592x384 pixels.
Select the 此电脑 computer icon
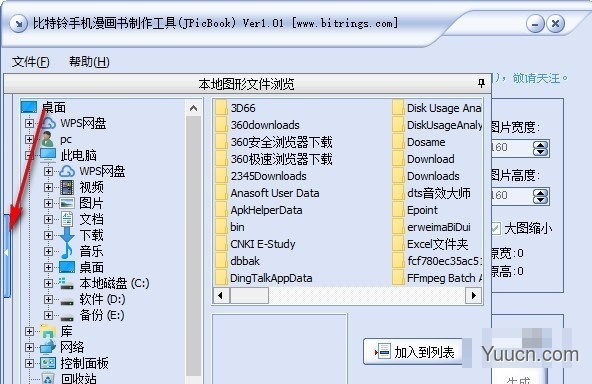point(48,155)
